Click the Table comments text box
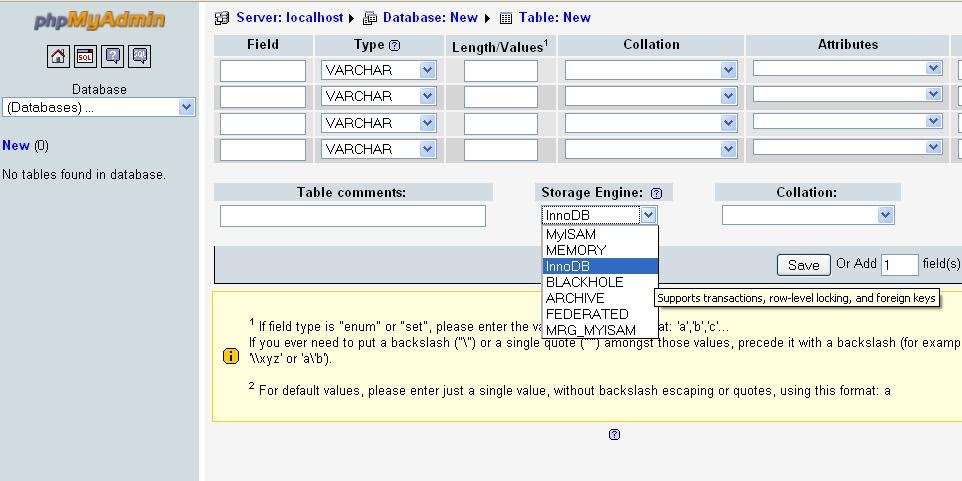The width and height of the screenshot is (962, 481). tap(353, 216)
